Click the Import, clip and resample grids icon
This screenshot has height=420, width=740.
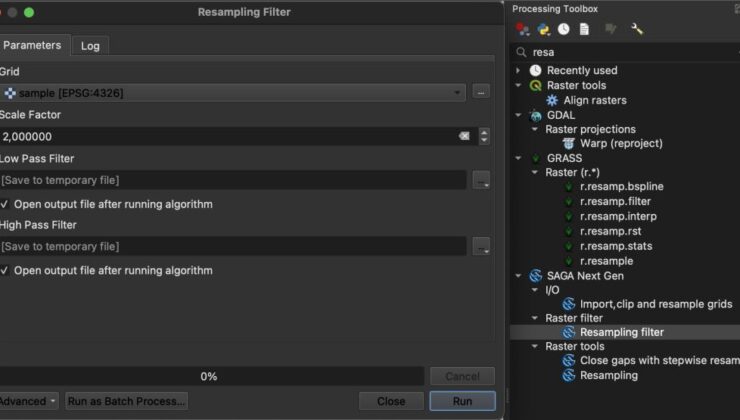click(569, 304)
